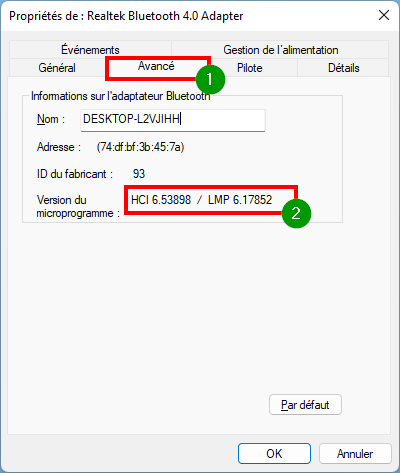Open the Pilote tab
The width and height of the screenshot is (400, 473).
(250, 68)
